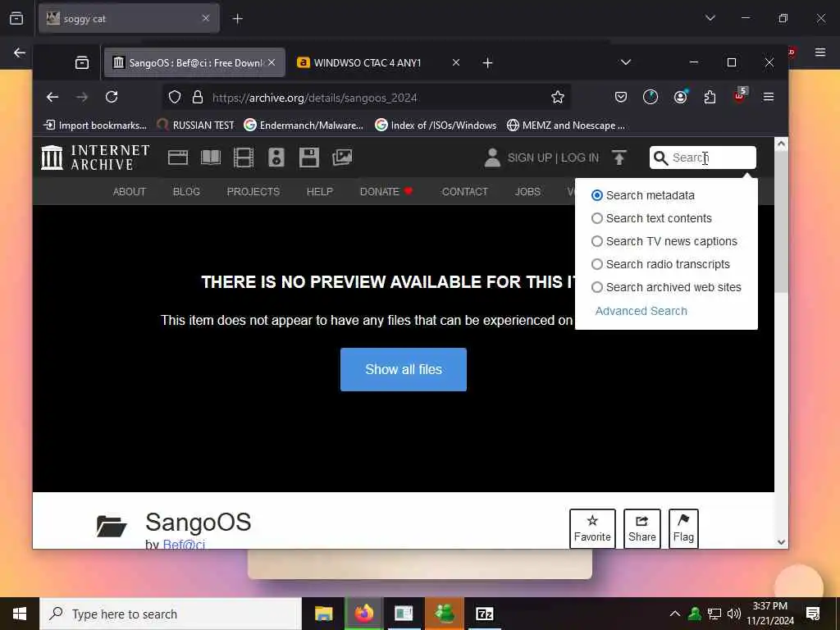Flag this item with the Flag button
The height and width of the screenshot is (630, 840).
[683, 529]
